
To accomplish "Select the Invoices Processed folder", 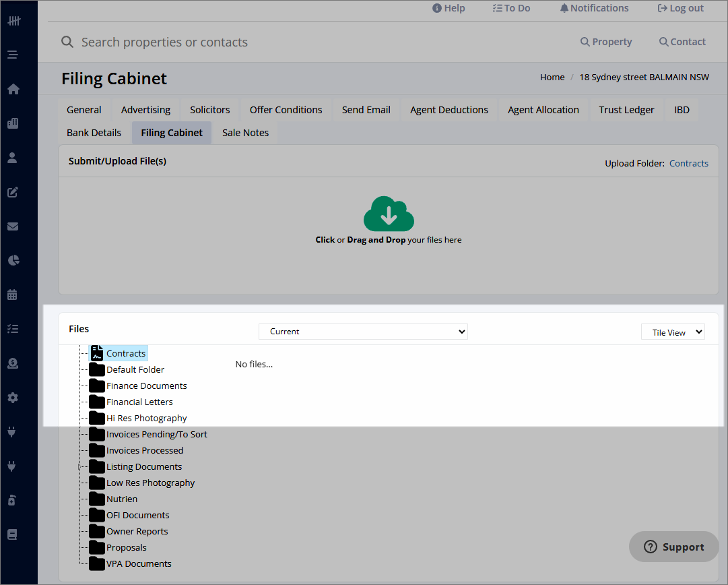I will 144,451.
